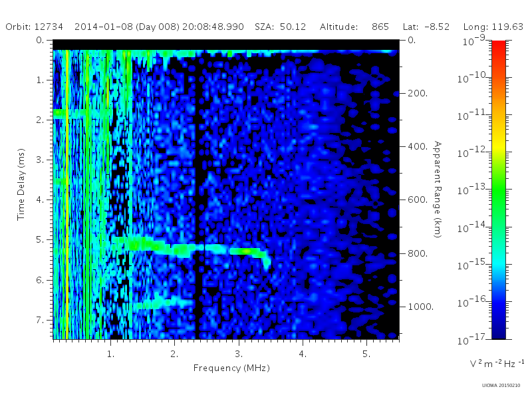532x399 pixels.
Task: Click the '800.' apparent range tick label
Action: pos(418,253)
